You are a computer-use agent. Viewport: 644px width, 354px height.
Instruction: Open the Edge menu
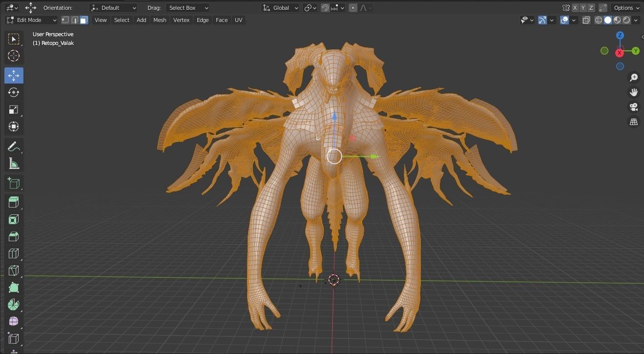tap(203, 20)
